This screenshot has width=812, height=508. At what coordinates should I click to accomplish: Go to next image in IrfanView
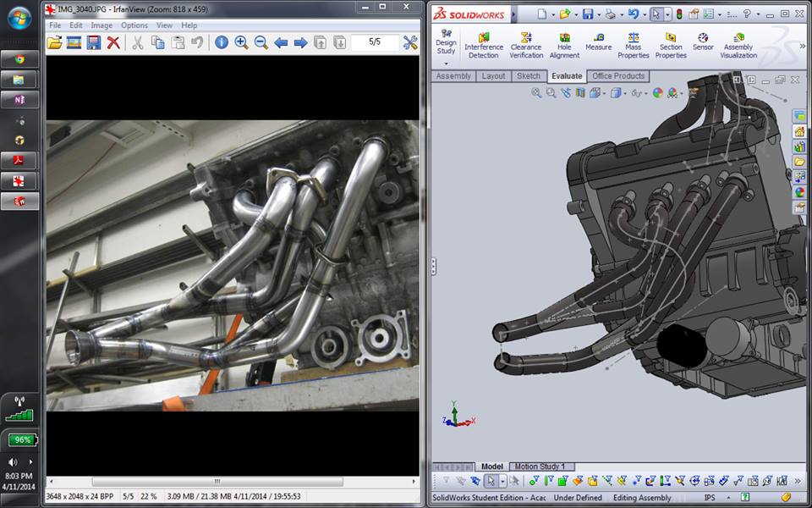tap(301, 42)
